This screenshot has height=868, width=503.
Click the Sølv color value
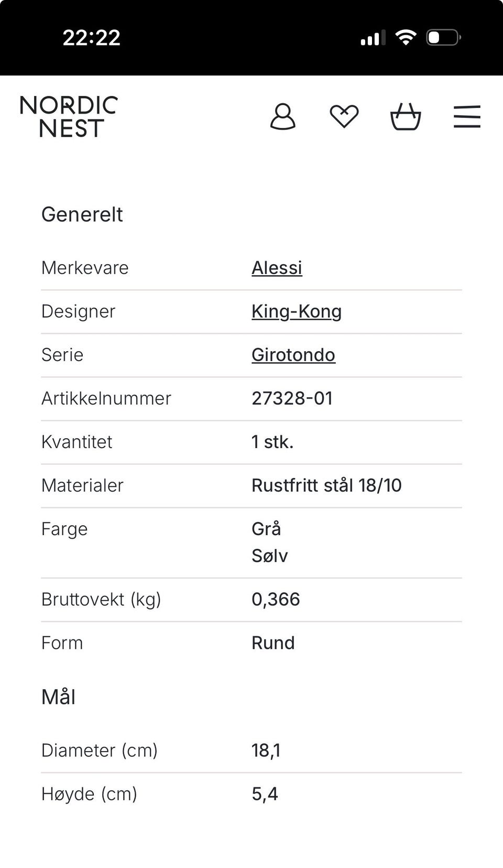(x=269, y=556)
